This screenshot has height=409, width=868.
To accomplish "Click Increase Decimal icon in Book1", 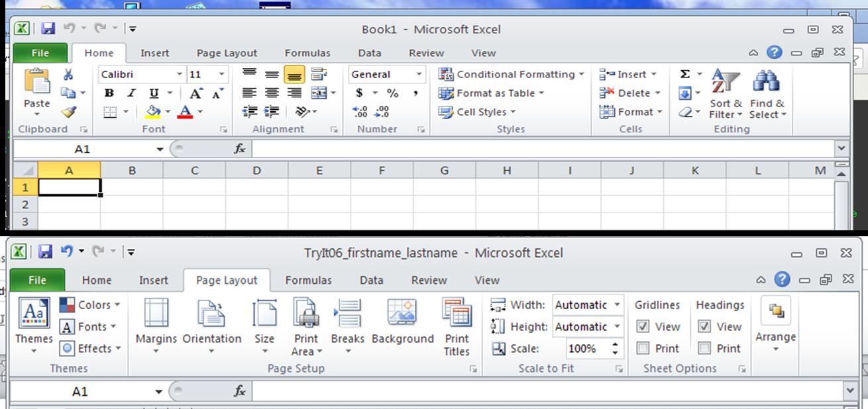I will pos(360,112).
